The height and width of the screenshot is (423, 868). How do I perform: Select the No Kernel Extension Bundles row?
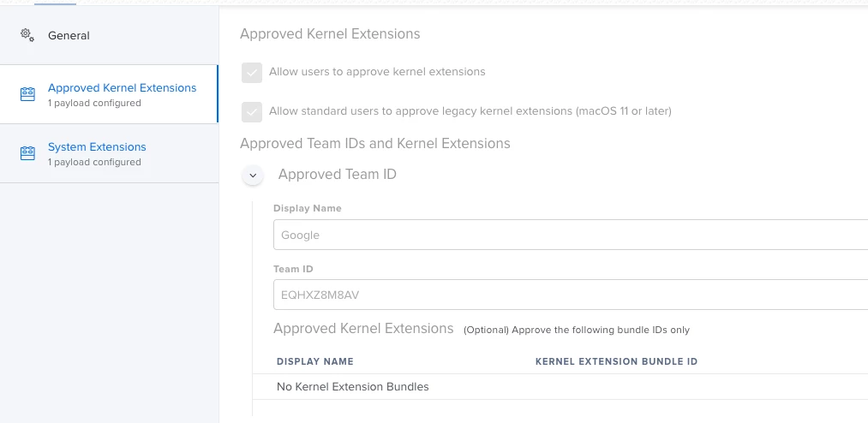point(353,387)
